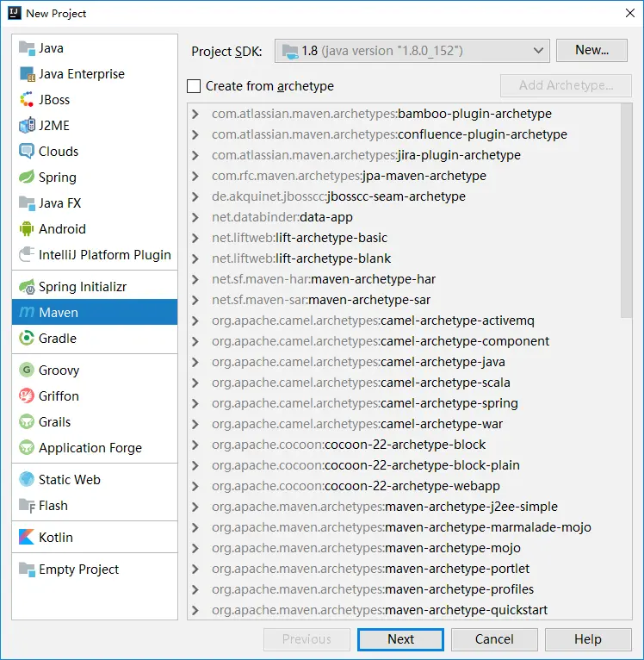
Task: Select the Griffon red icon
Action: (x=27, y=396)
